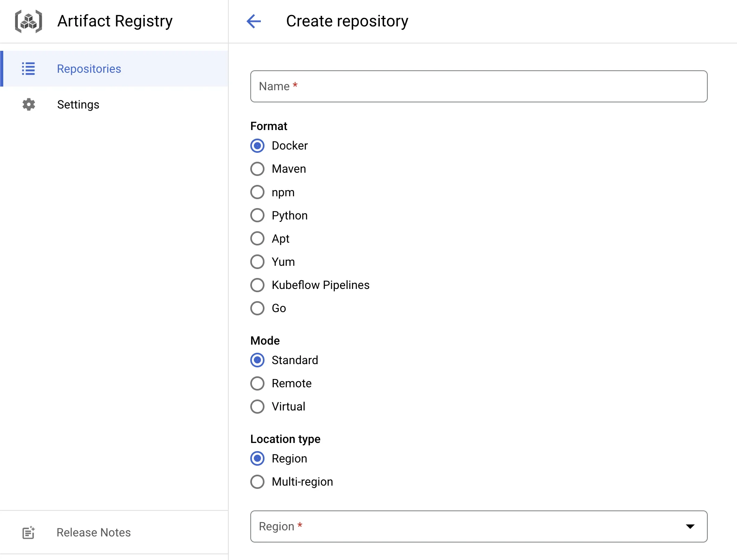Click the Release Notes document icon

click(28, 532)
